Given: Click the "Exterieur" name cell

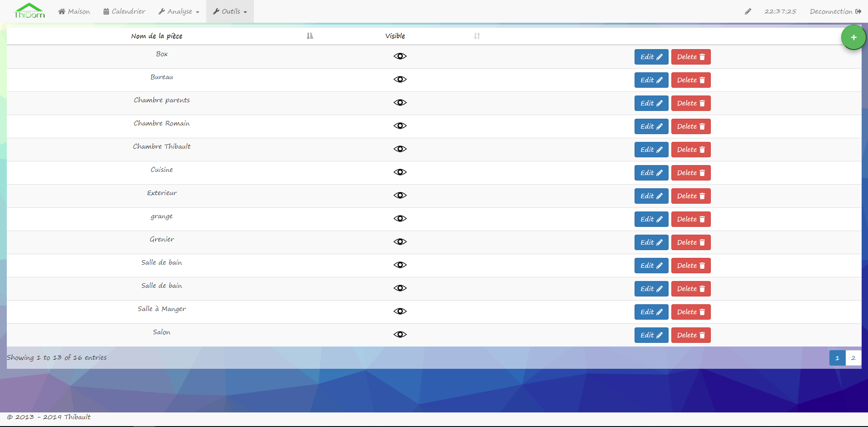Looking at the screenshot, I should 162,193.
